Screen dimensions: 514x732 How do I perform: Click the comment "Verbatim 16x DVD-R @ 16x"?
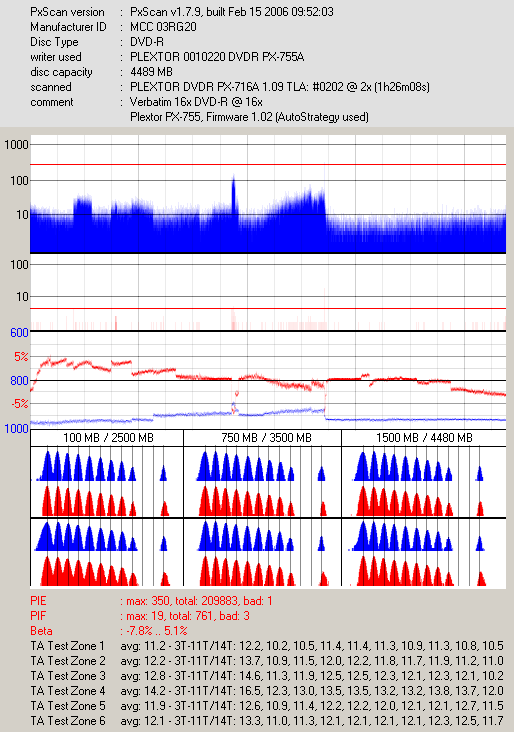(x=196, y=102)
